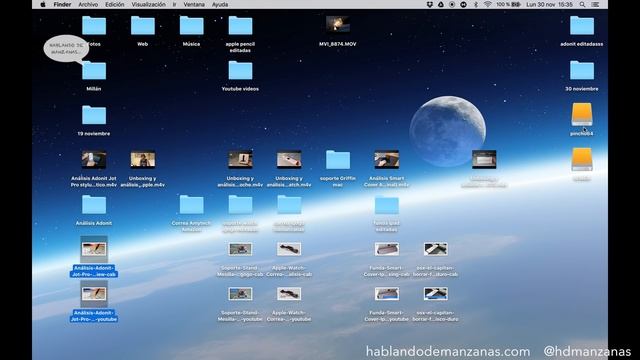Viewport: 640px width, 360px height.
Task: Open the Visualización menu
Action: (148, 4)
